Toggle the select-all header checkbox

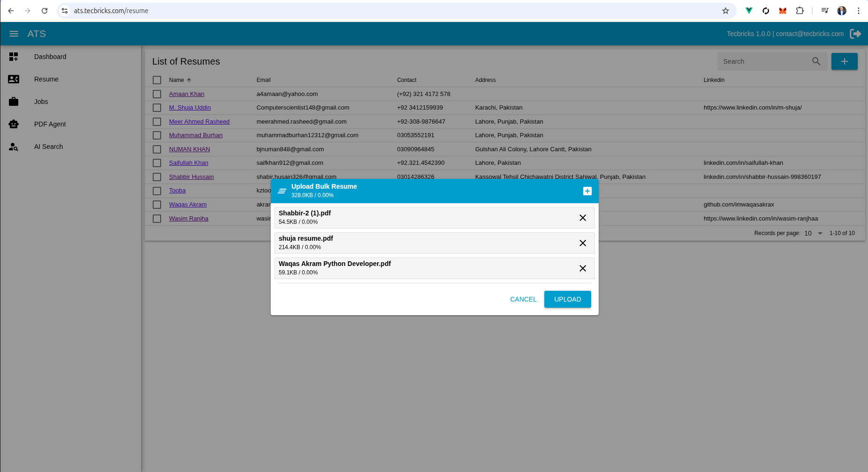pos(157,80)
